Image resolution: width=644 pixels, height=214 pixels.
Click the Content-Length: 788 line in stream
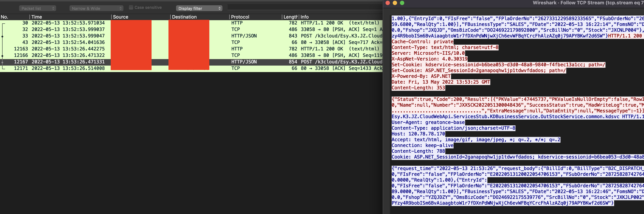click(418, 151)
